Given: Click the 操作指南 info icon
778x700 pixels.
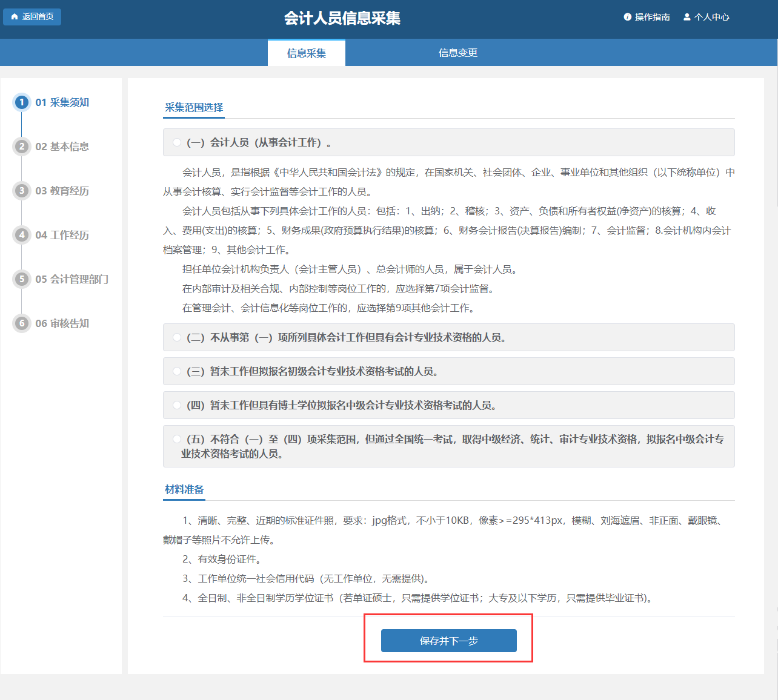Looking at the screenshot, I should pyautogui.click(x=628, y=17).
